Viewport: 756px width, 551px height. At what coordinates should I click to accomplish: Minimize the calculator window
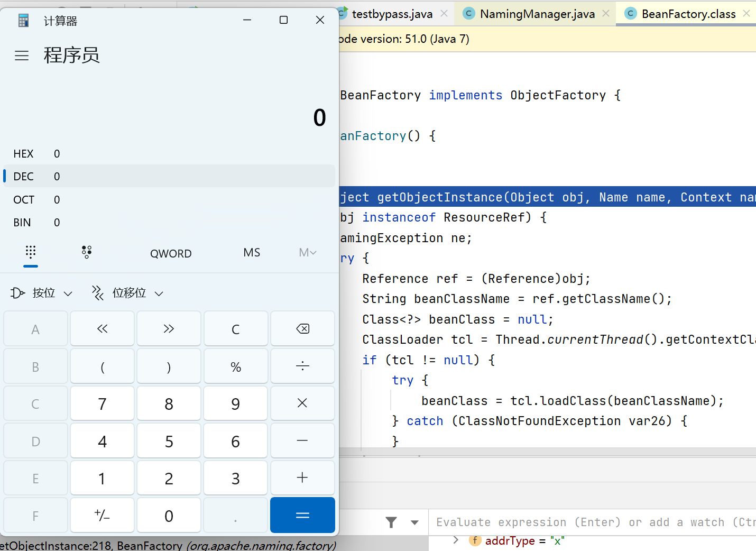(247, 20)
